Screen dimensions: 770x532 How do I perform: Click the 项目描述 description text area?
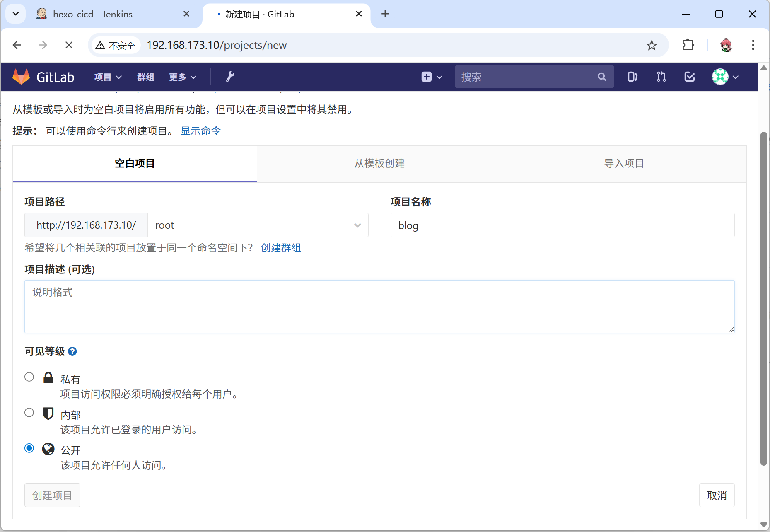(x=379, y=307)
